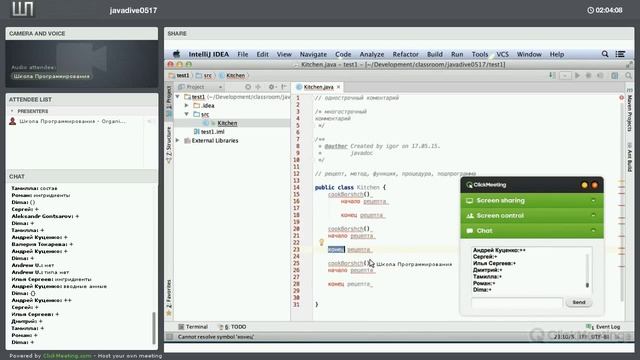
Task: Click the tool window quick-access icon in status bar
Action: pos(169,337)
